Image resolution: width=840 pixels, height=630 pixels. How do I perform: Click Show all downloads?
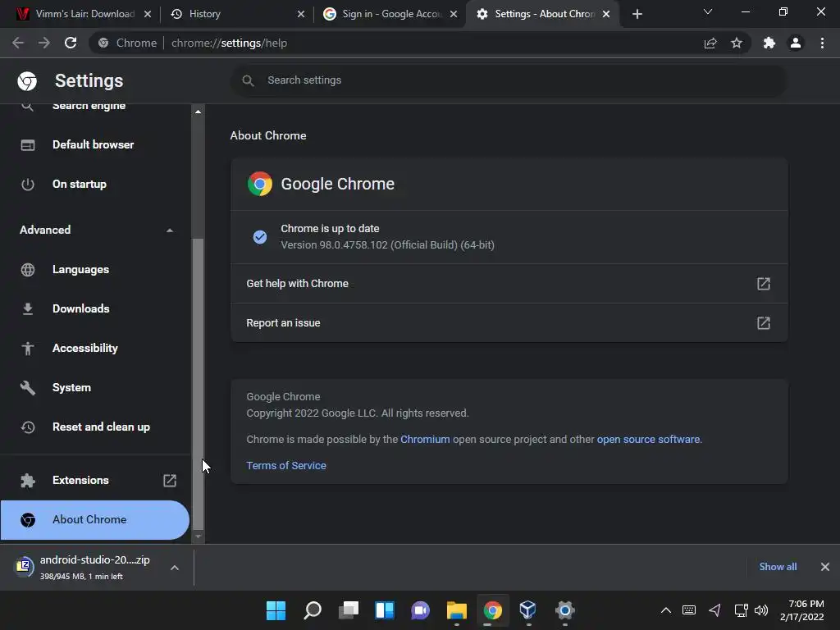click(x=778, y=567)
